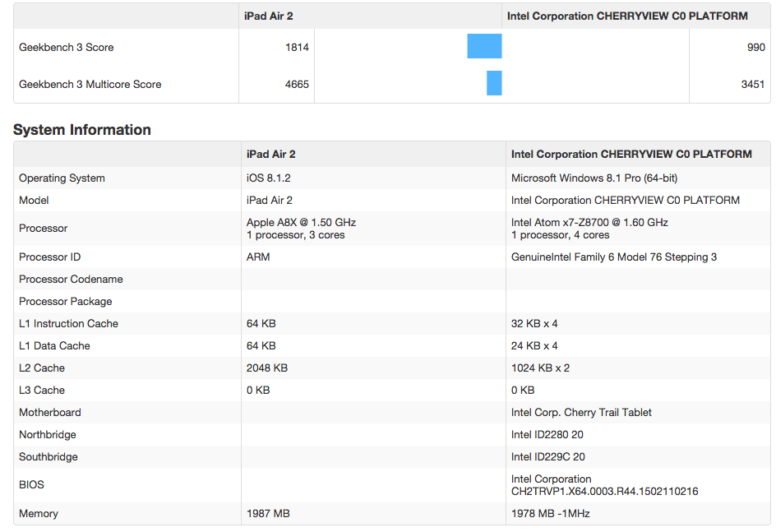Click iPad Air 2 header in System Information table
Screen dimensions: 776x532
point(271,154)
